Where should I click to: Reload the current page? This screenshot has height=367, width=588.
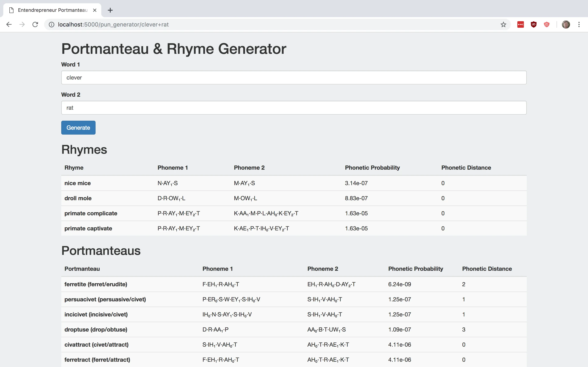pyautogui.click(x=35, y=24)
